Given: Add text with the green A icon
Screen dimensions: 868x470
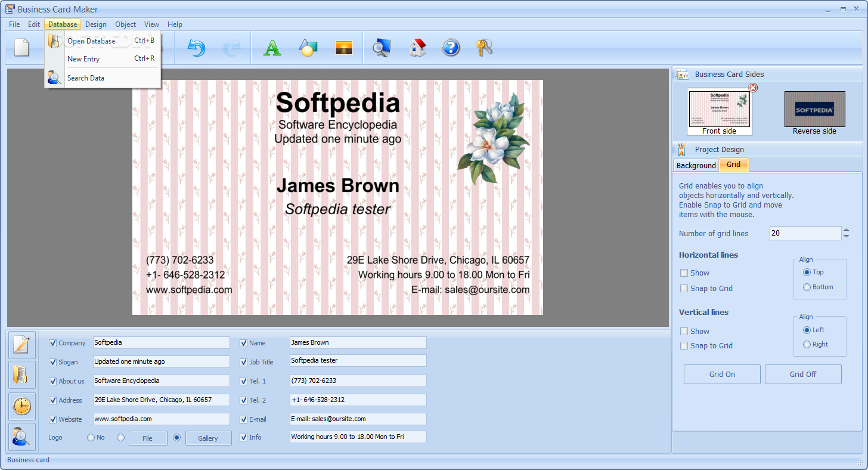Looking at the screenshot, I should pos(272,48).
